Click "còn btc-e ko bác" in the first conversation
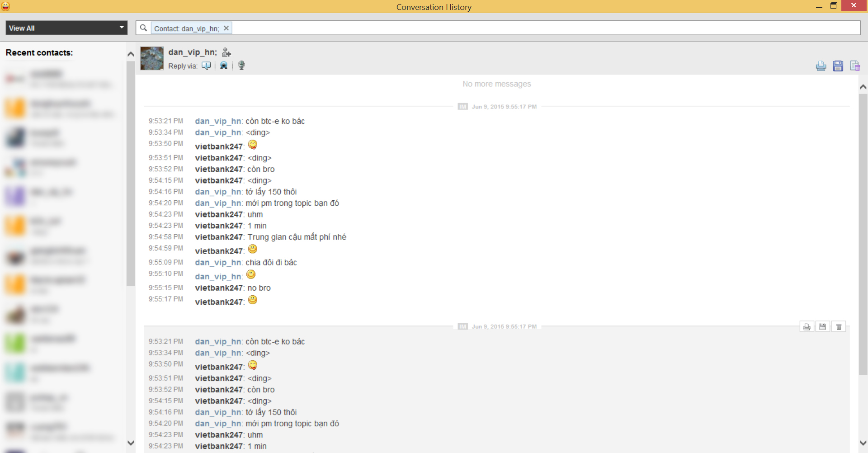Viewport: 868px width, 453px height. coord(275,121)
